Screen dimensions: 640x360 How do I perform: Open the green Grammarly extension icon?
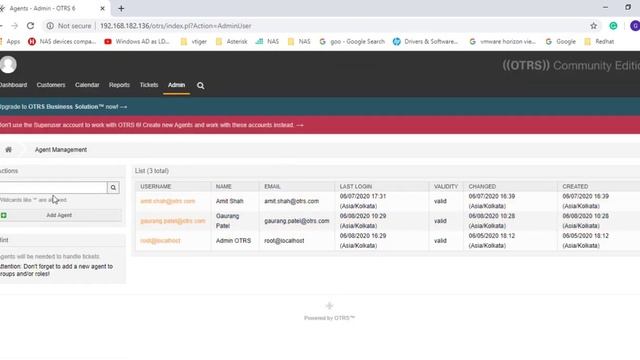click(x=613, y=26)
